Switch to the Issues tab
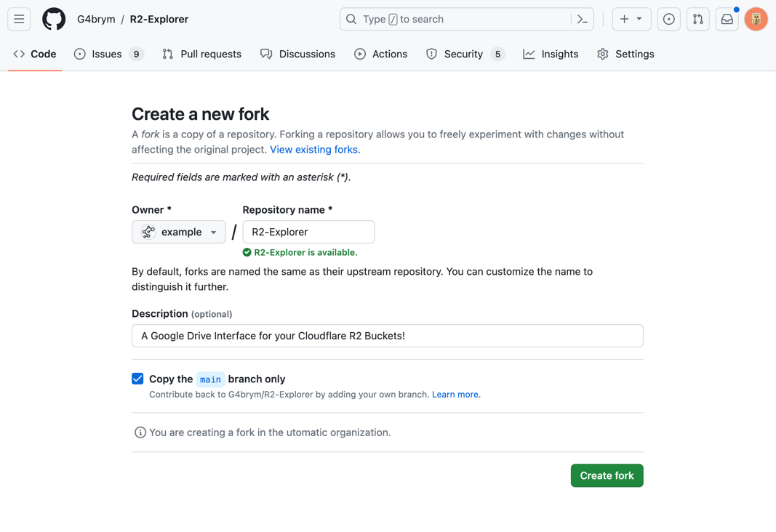 tap(108, 54)
